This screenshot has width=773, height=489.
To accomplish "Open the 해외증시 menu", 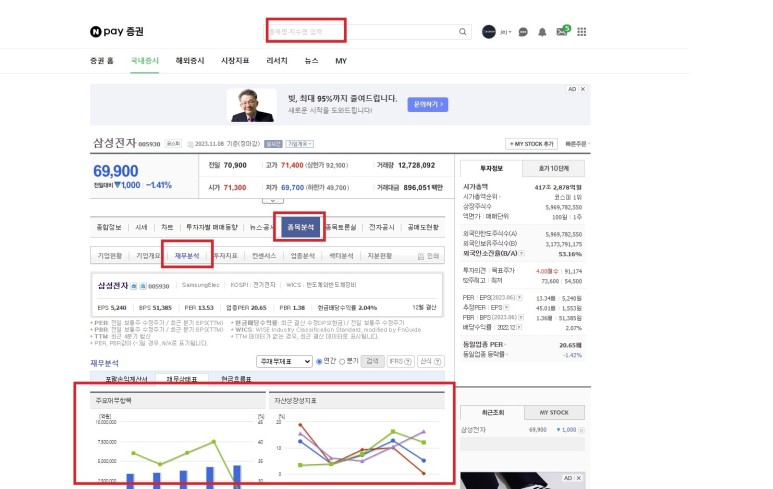I will click(x=190, y=61).
